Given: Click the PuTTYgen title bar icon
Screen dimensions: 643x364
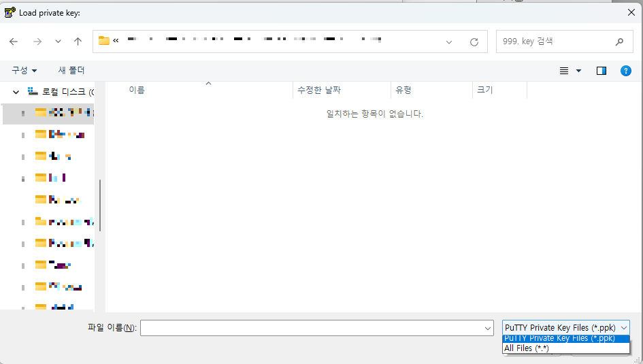Looking at the screenshot, I should click(10, 13).
